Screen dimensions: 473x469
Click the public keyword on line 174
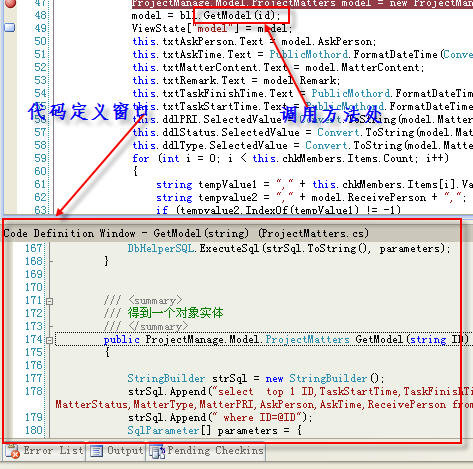121,340
